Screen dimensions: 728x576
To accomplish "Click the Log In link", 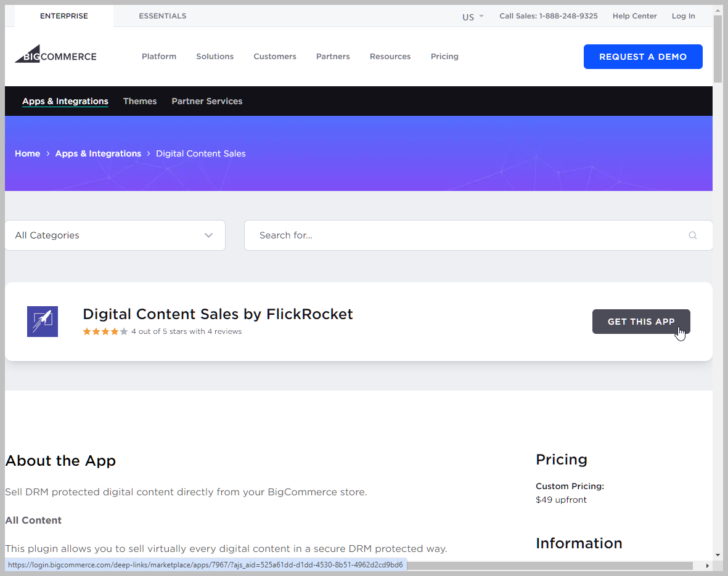I will pyautogui.click(x=683, y=16).
